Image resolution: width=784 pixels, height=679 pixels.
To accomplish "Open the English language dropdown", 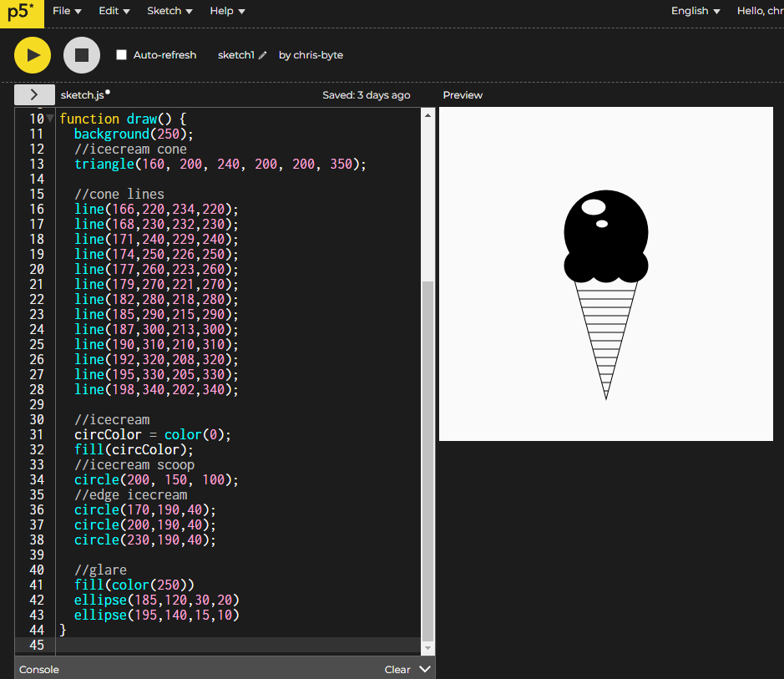I will coord(695,11).
